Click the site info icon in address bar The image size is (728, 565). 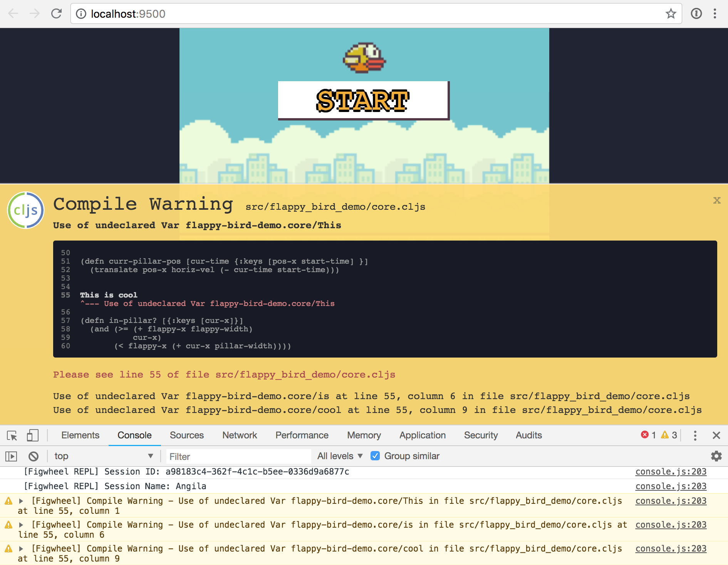coord(81,14)
